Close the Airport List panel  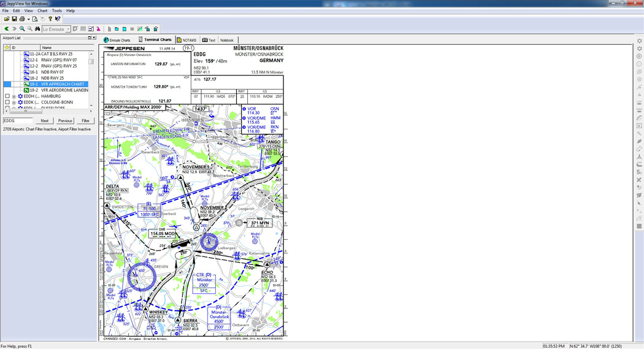click(94, 38)
